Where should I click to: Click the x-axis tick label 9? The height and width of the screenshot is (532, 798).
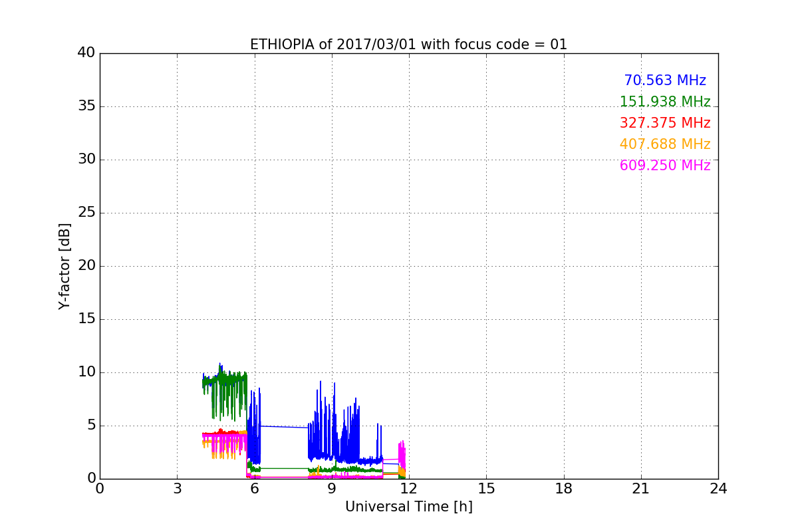332,488
